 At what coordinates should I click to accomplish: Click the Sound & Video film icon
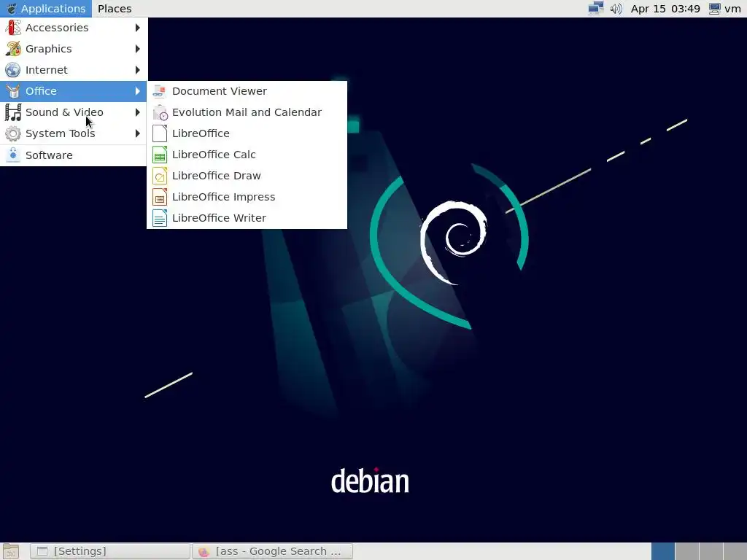pos(13,112)
